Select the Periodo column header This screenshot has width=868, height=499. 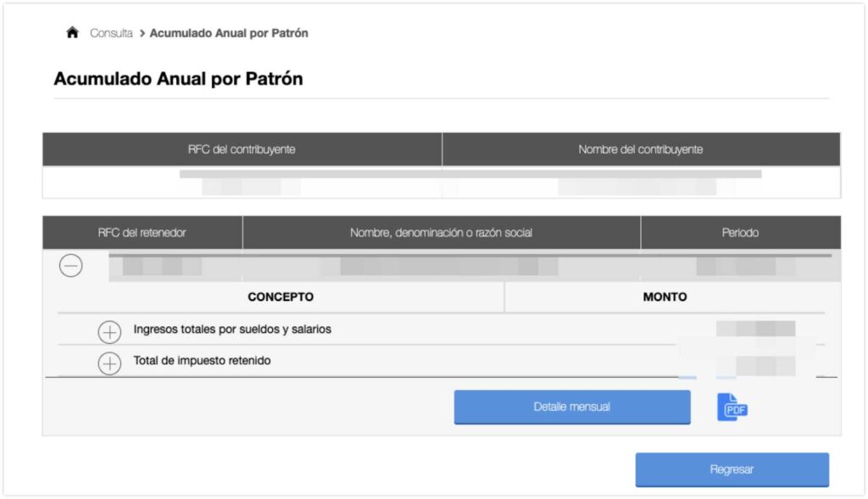pyautogui.click(x=741, y=232)
